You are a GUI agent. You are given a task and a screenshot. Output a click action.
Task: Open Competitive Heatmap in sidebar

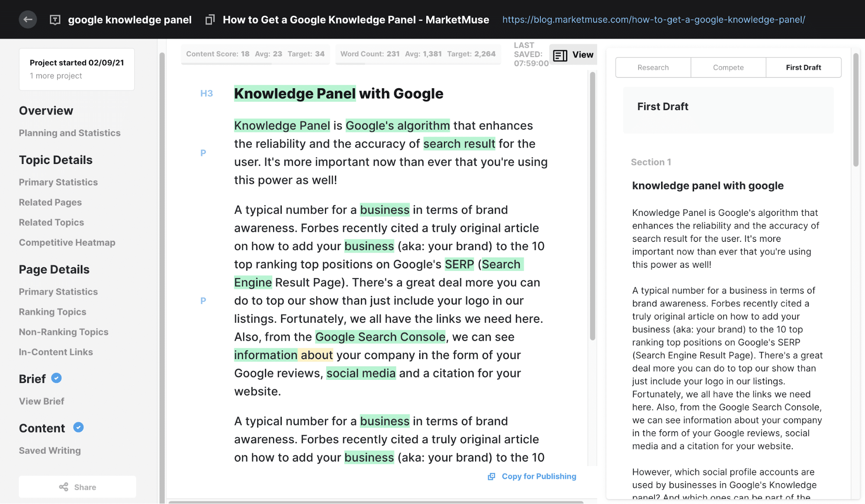pyautogui.click(x=67, y=242)
